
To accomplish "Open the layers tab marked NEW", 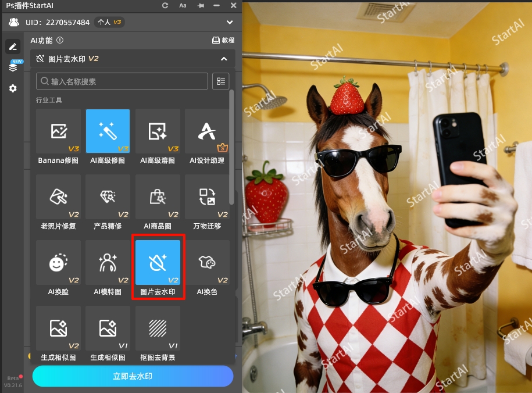I will tap(13, 67).
